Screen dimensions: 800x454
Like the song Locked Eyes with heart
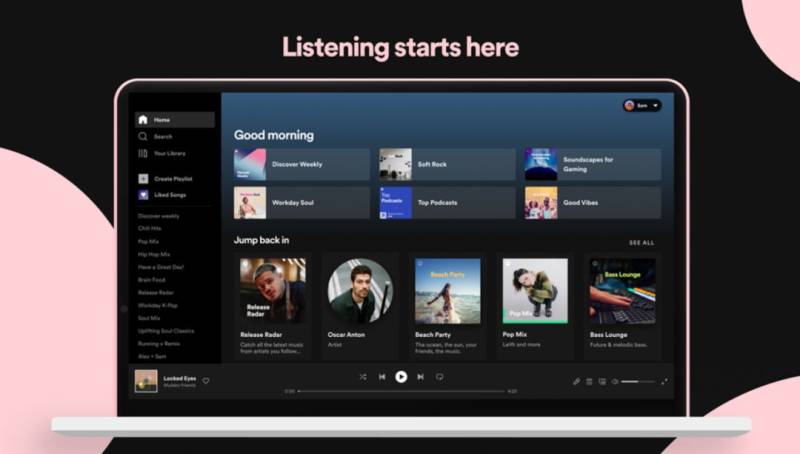[206, 381]
